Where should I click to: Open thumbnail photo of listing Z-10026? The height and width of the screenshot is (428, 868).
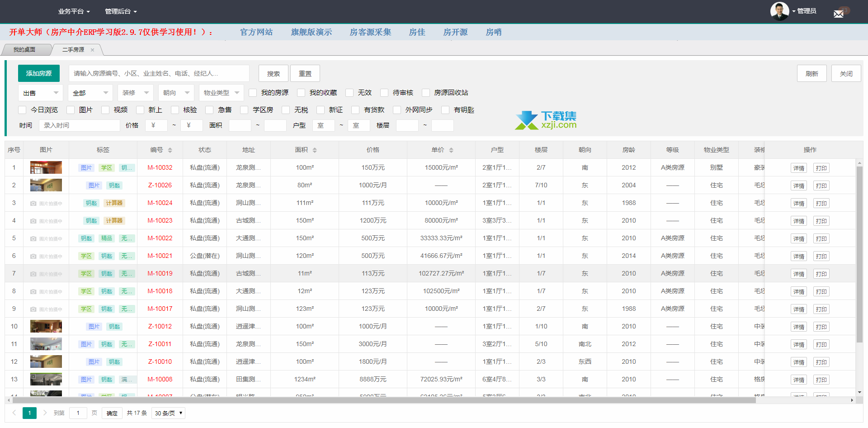point(46,185)
